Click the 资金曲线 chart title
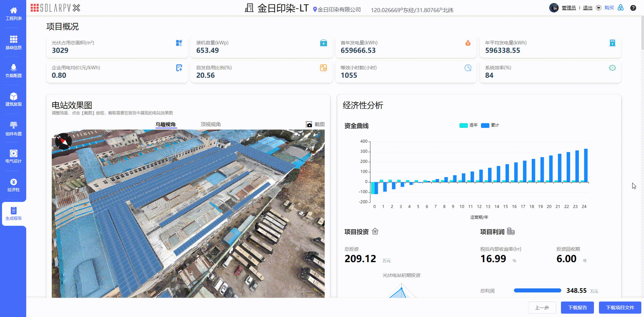The width and height of the screenshot is (644, 317). pos(356,126)
